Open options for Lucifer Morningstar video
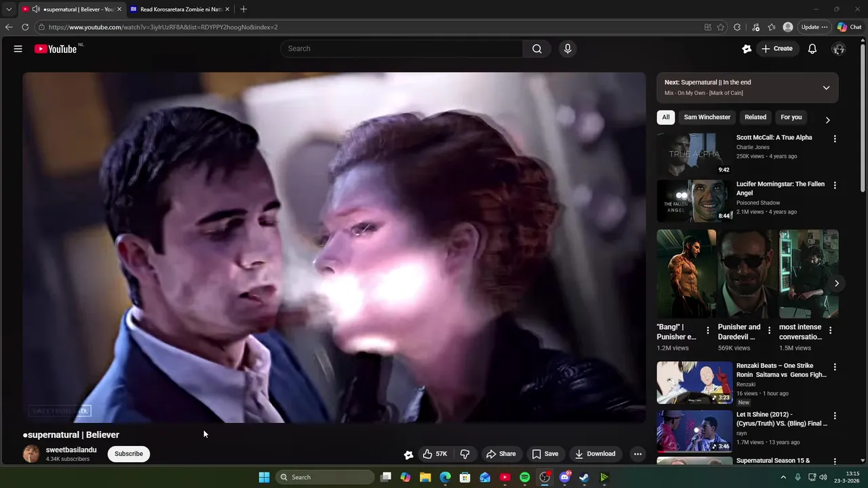 click(x=835, y=185)
